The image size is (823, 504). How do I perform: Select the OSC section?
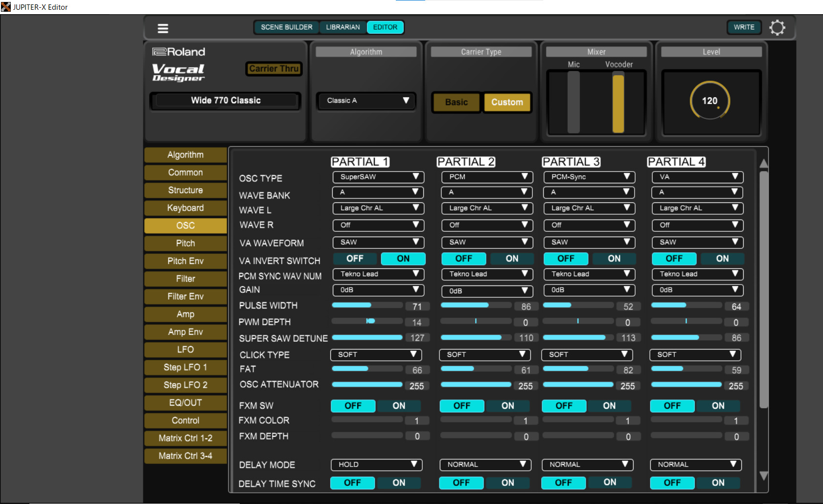185,225
